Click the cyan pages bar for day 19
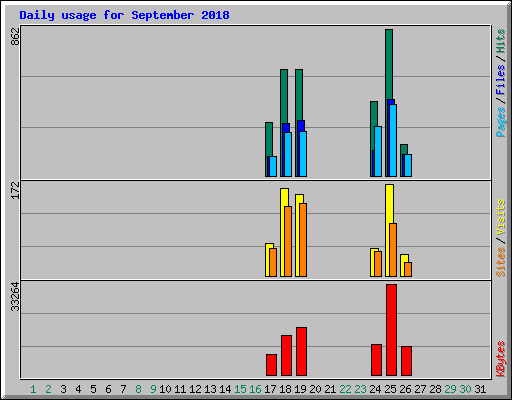The image size is (512, 400). point(303,154)
